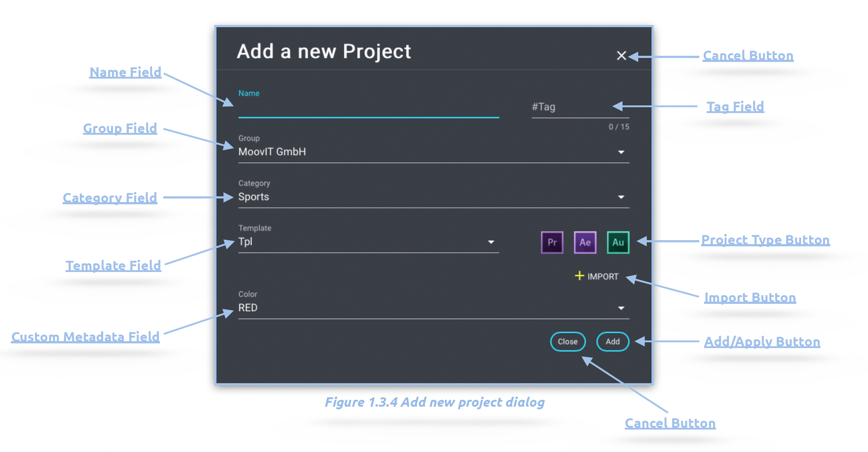Select the After Effects project type

point(585,242)
